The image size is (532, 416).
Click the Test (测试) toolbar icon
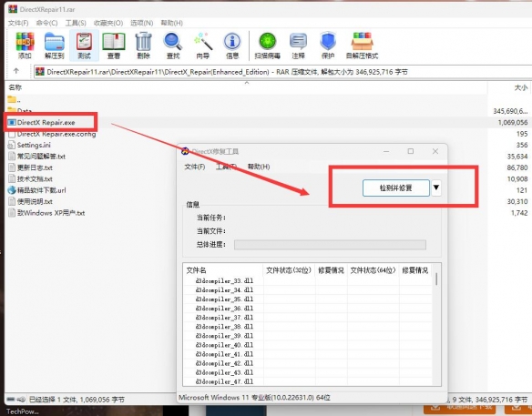point(84,46)
